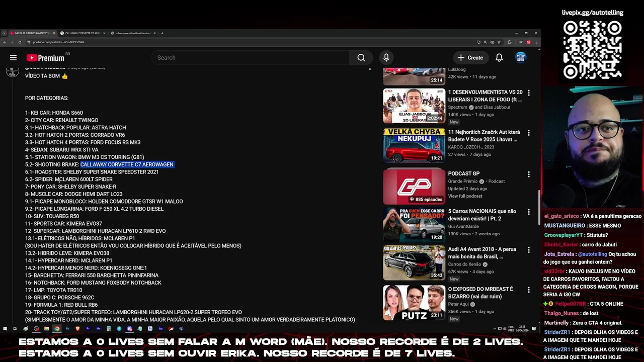Switch to the subaru-wrx-sti tab
This screenshot has width=644, height=362.
pos(132,33)
